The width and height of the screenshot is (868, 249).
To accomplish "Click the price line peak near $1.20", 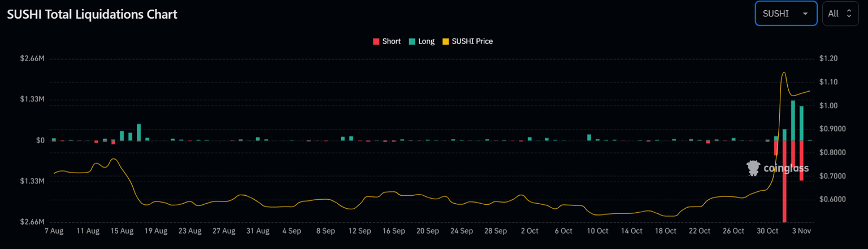I will (x=784, y=72).
